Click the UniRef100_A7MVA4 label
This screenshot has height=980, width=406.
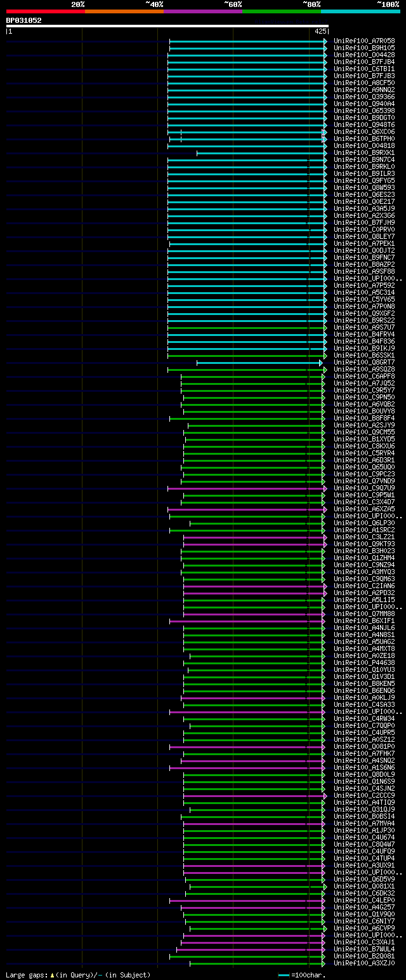click(x=364, y=823)
